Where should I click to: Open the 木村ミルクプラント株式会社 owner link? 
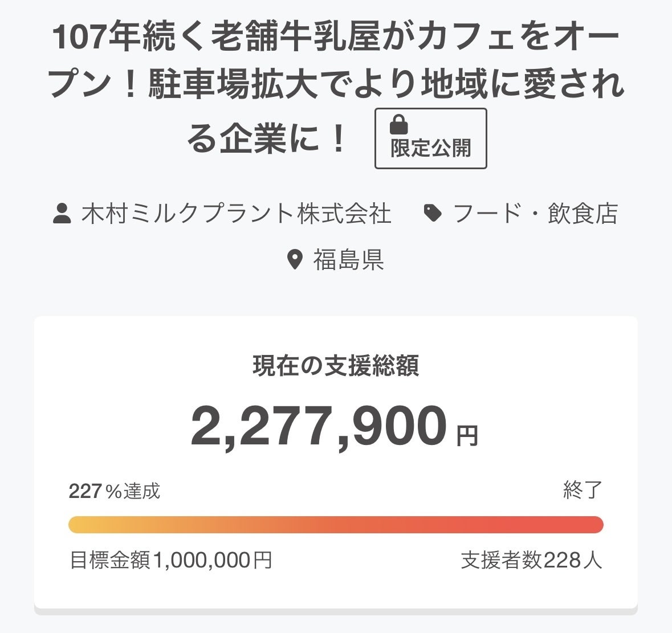tap(236, 214)
